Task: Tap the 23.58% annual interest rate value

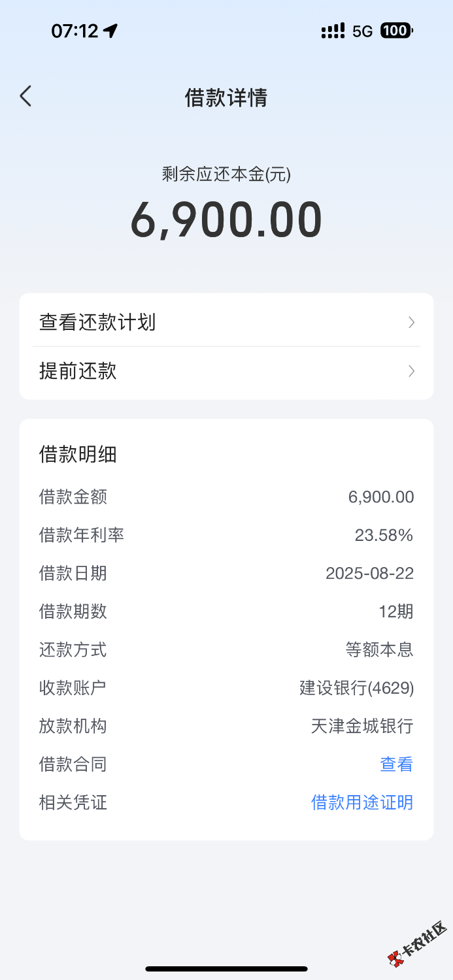Action: tap(384, 535)
